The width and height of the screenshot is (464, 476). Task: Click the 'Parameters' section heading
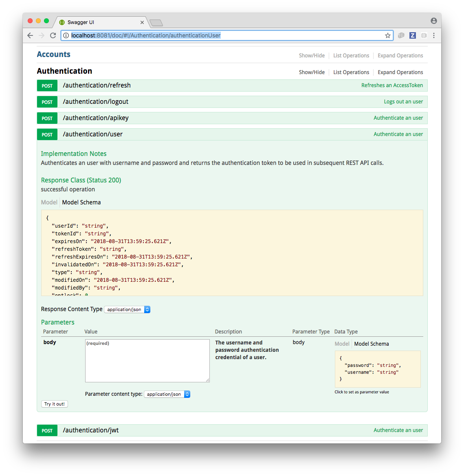coord(58,322)
